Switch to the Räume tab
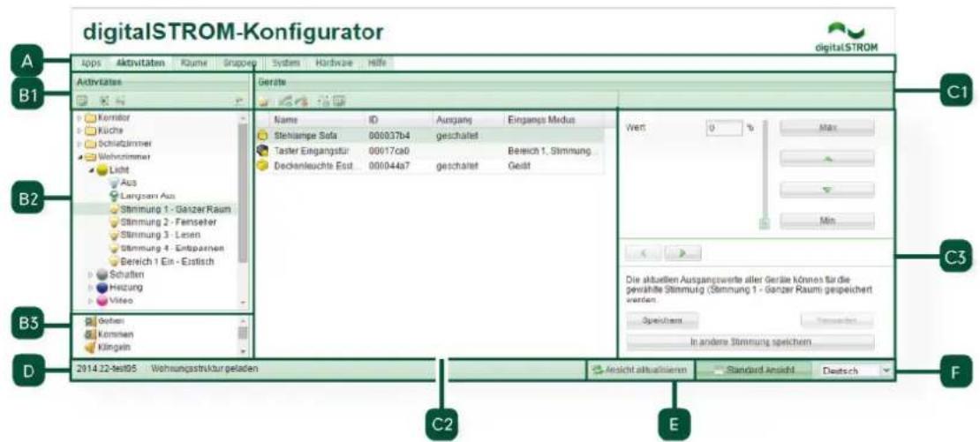Viewport: 980px width, 442px height. tap(193, 63)
